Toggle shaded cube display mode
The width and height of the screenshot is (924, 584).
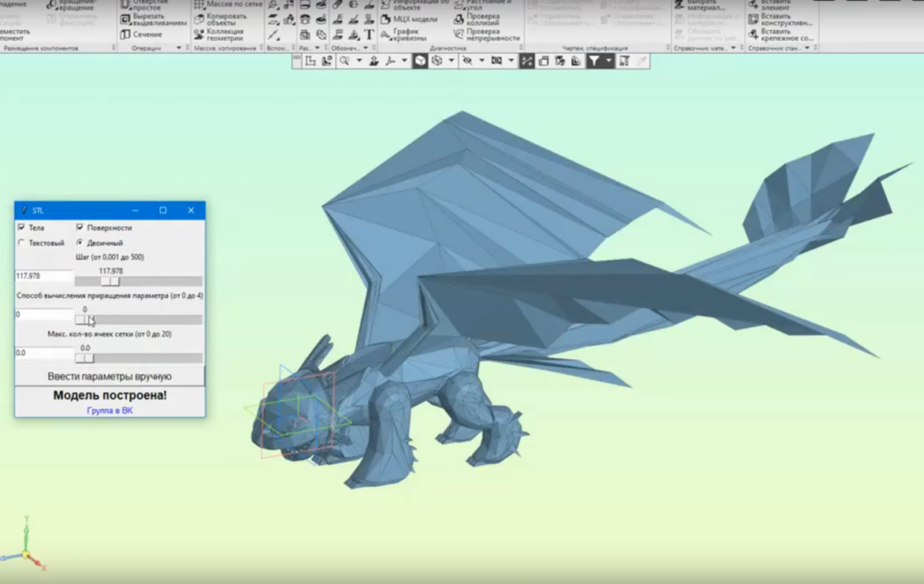[420, 61]
